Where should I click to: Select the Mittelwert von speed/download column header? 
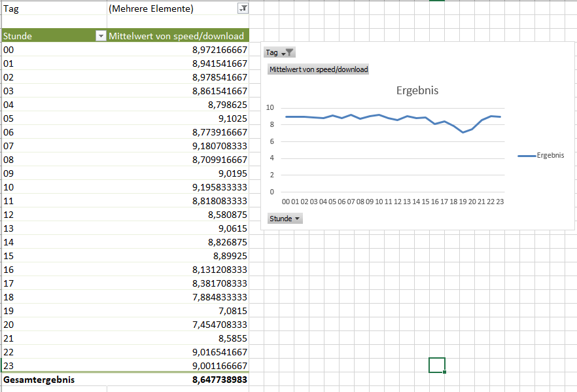click(x=175, y=36)
